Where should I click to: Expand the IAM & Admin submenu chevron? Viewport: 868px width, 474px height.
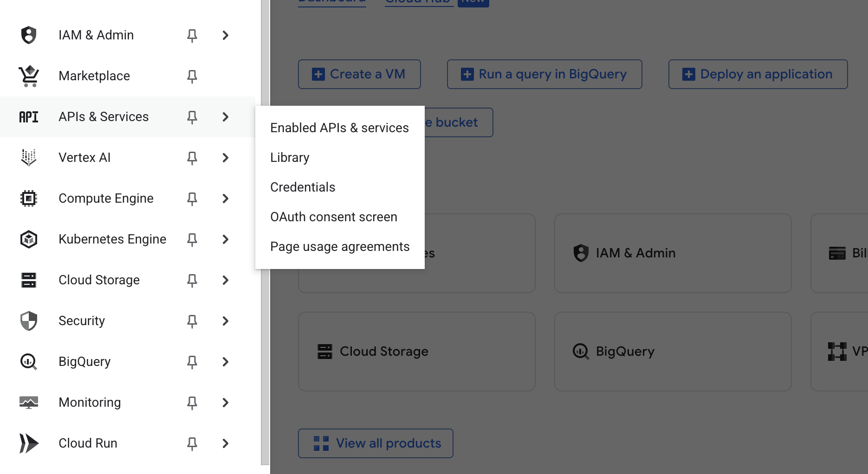[226, 35]
